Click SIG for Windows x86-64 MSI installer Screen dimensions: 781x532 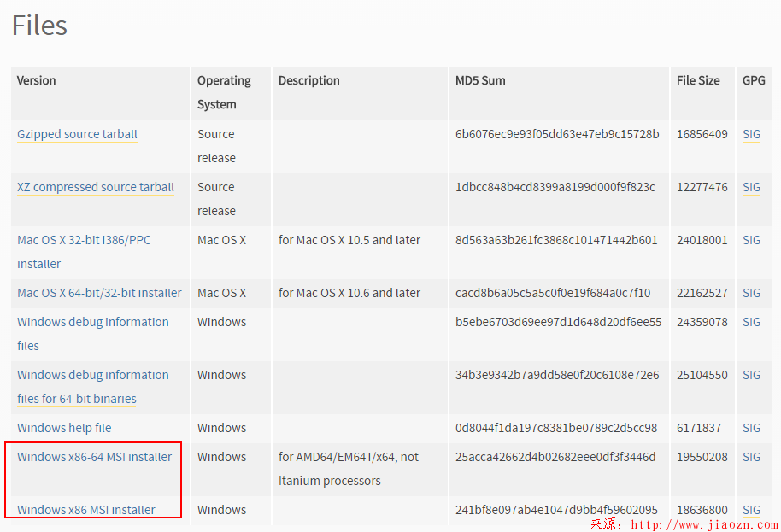[x=751, y=457]
